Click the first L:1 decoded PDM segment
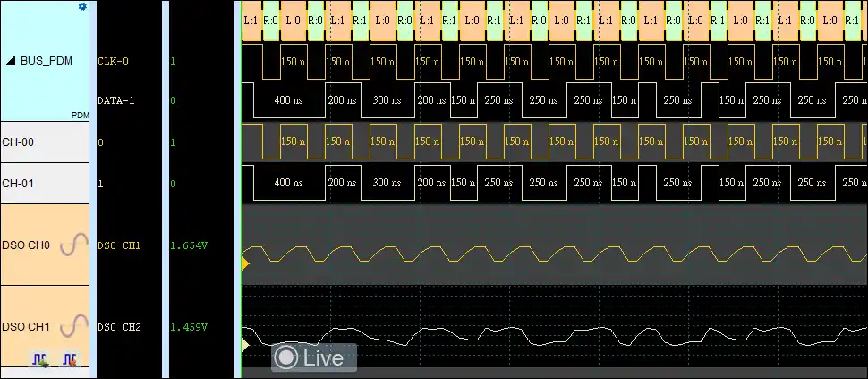Image resolution: width=868 pixels, height=379 pixels. (251, 20)
